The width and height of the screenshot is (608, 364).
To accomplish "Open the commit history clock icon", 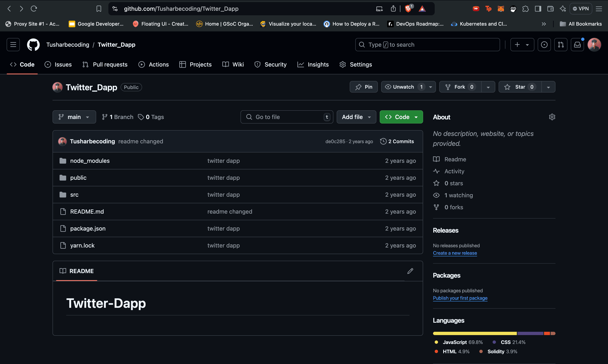I will tap(383, 141).
